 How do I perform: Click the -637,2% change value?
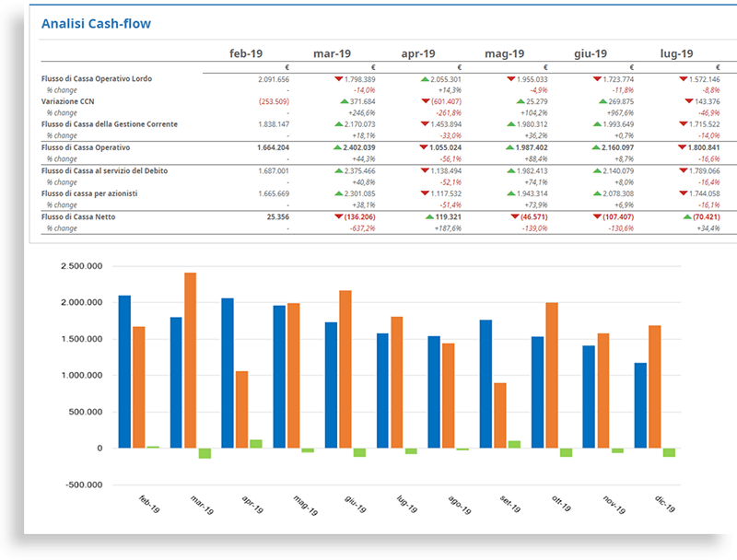pos(362,228)
